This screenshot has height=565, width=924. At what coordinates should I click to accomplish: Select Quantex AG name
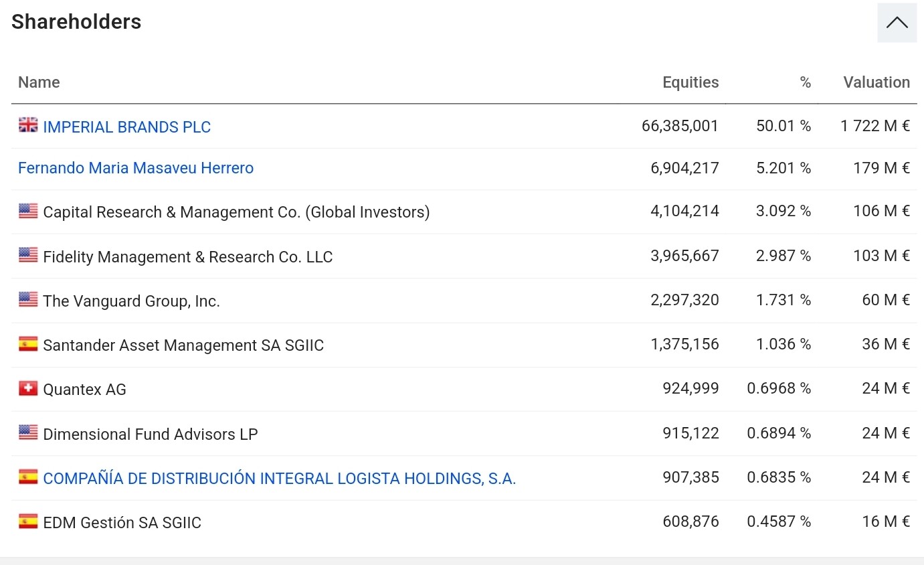[84, 390]
